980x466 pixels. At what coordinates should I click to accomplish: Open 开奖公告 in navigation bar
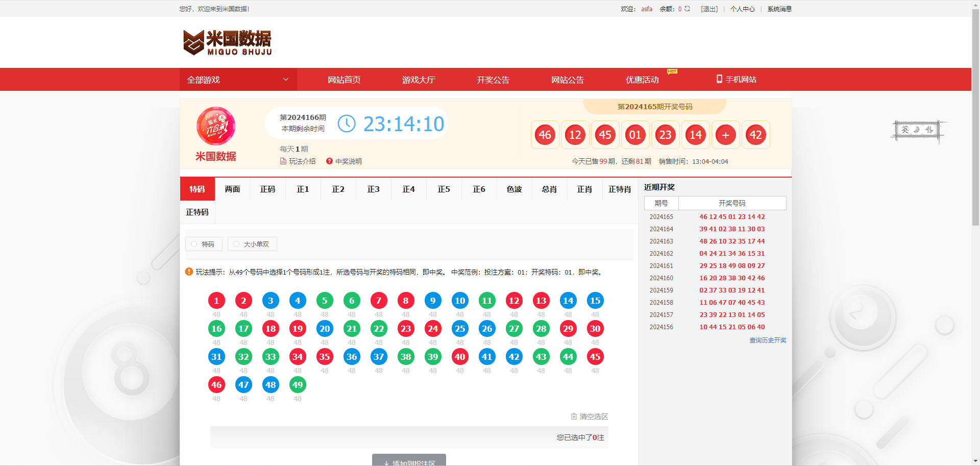[493, 80]
